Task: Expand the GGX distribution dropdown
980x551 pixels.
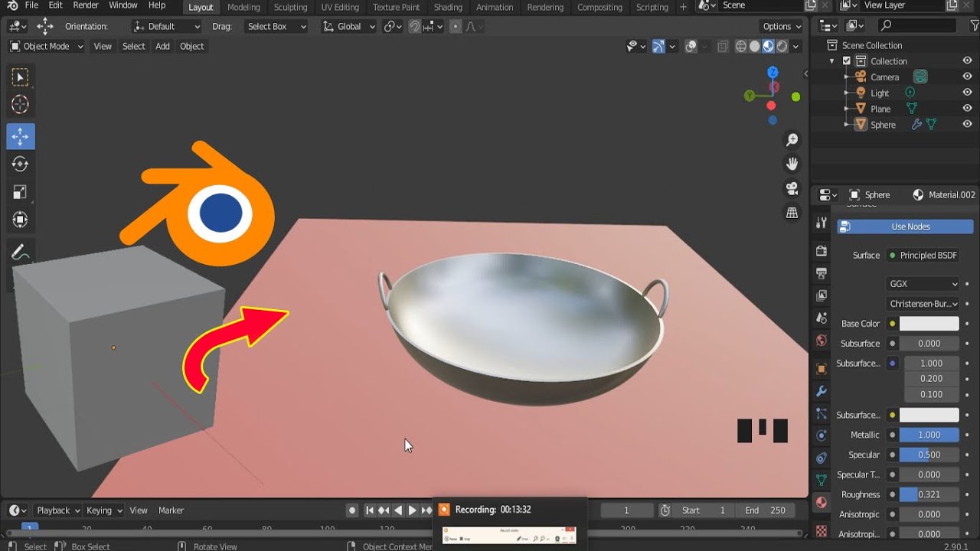Action: (x=923, y=284)
